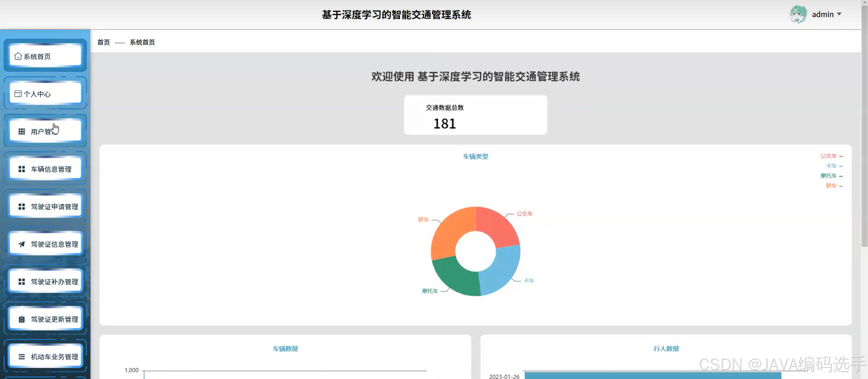Screen dimensions: 868x379
Task: Open the admin dropdown arrow
Action: tap(839, 14)
